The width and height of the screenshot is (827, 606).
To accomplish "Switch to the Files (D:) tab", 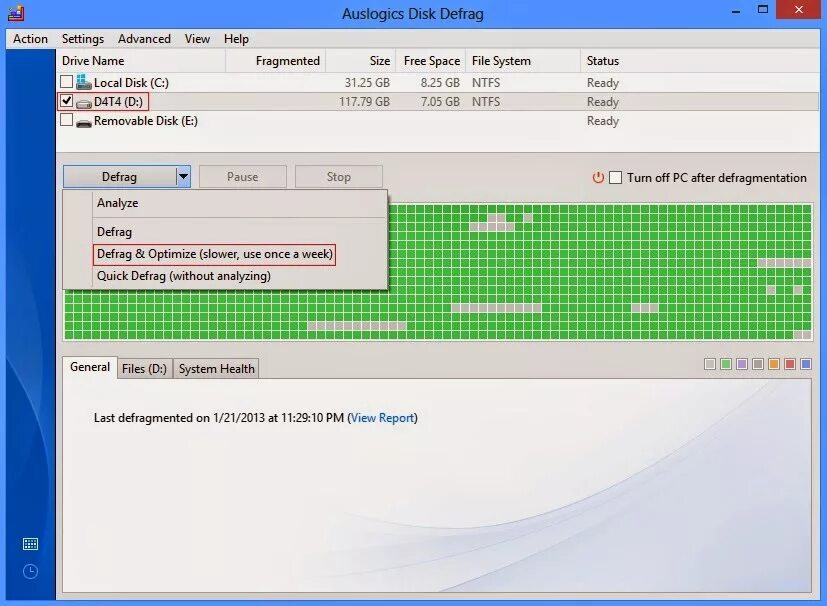I will [144, 369].
